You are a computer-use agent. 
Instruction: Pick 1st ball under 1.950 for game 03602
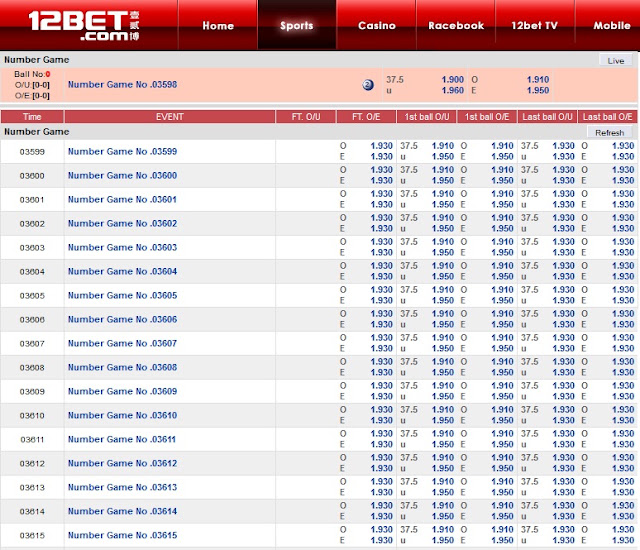[443, 228]
